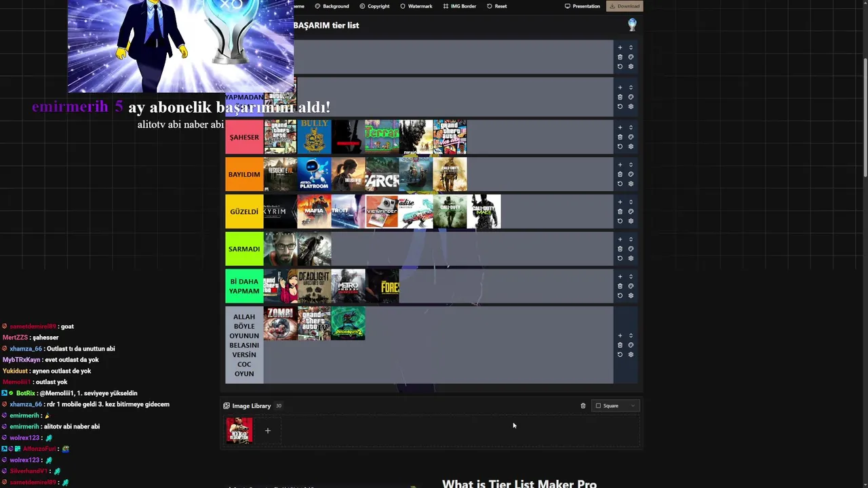This screenshot has width=868, height=488.
Task: Click the Reset toolbar button
Action: pyautogui.click(x=497, y=6)
